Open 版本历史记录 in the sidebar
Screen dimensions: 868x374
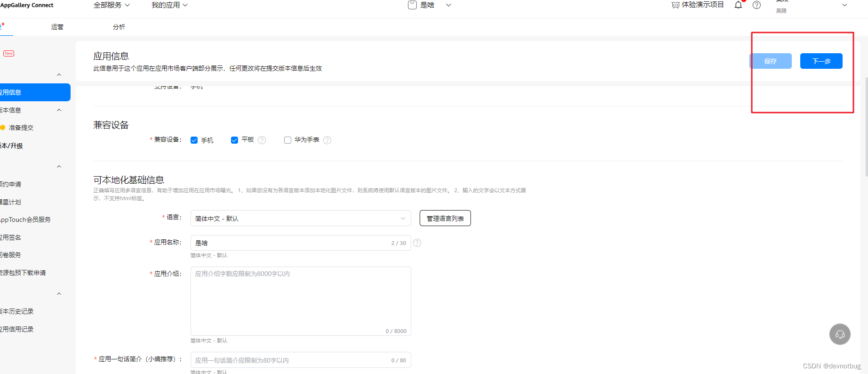click(x=17, y=311)
